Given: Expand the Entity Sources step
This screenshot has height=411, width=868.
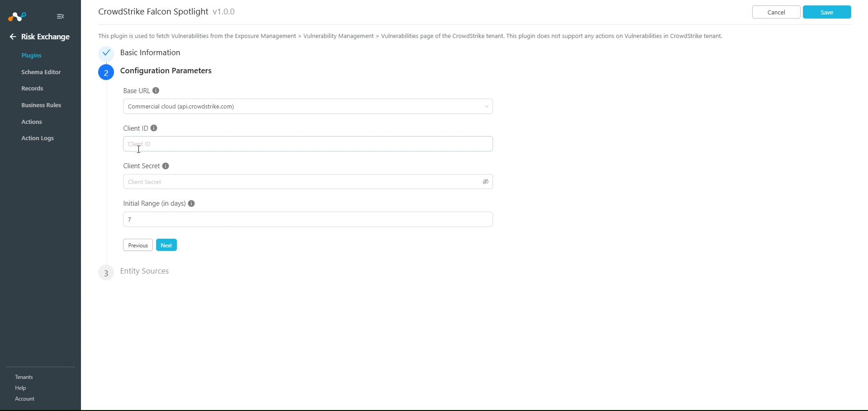Looking at the screenshot, I should (144, 271).
